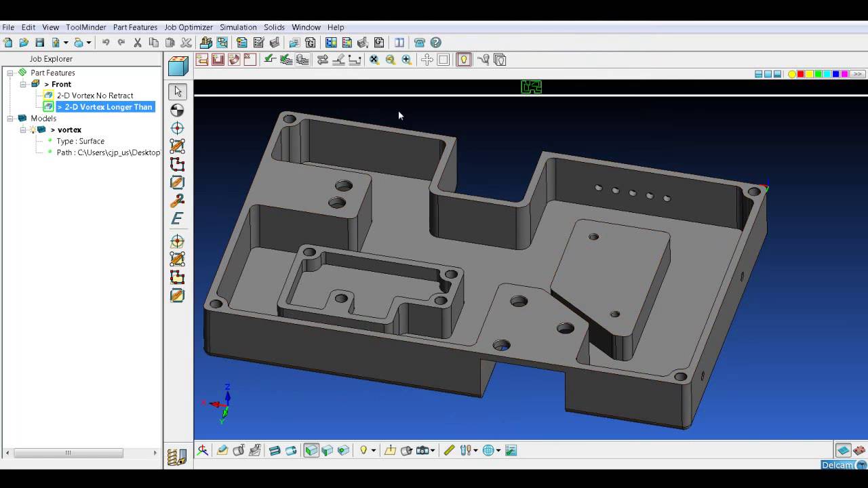Click the large E engrave icon
868x488 pixels.
(177, 219)
